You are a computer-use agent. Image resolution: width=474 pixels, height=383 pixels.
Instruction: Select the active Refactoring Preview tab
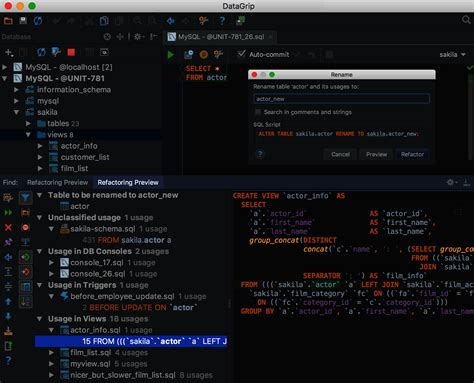pos(128,182)
